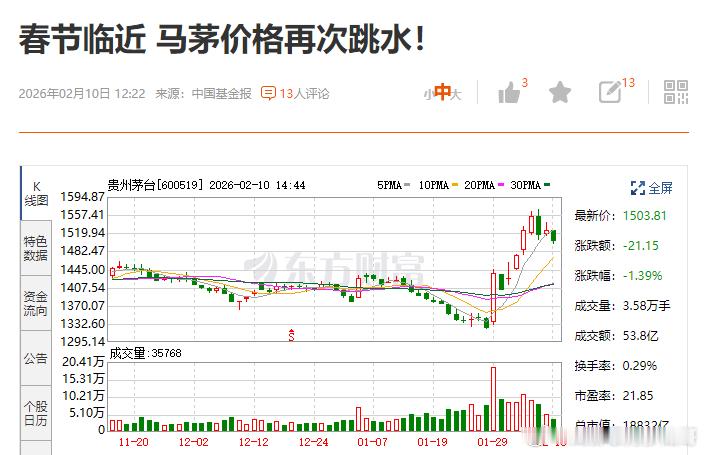The width and height of the screenshot is (705, 455).
Task: Click the publish date 2026年02月10日 12:22
Action: [82, 94]
